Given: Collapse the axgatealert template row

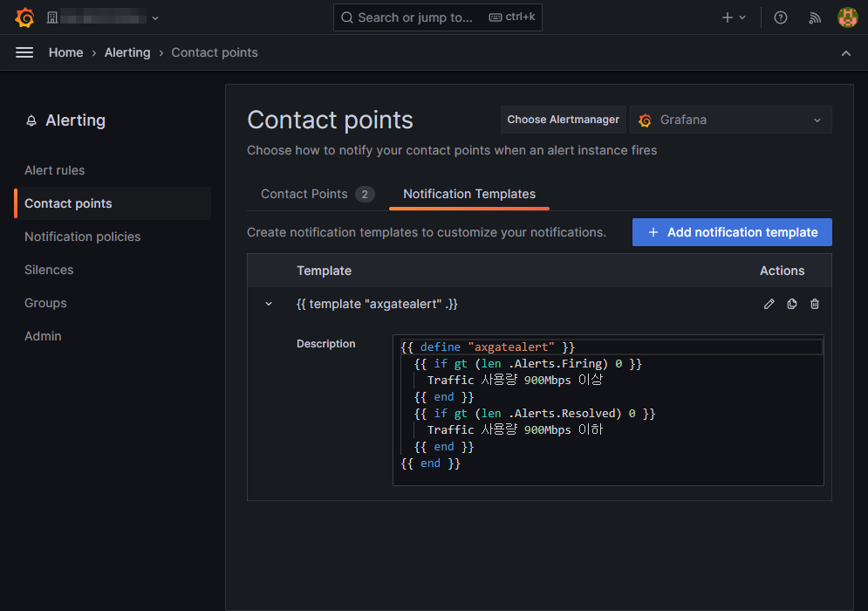Looking at the screenshot, I should pos(269,304).
